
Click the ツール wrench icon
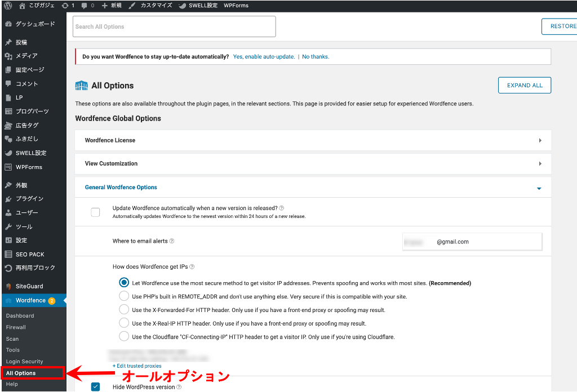tap(8, 227)
